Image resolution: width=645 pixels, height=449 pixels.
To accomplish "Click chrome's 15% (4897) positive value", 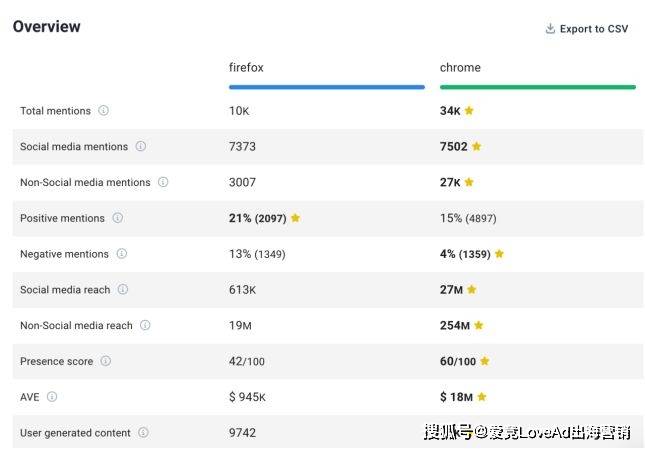I will [468, 218].
